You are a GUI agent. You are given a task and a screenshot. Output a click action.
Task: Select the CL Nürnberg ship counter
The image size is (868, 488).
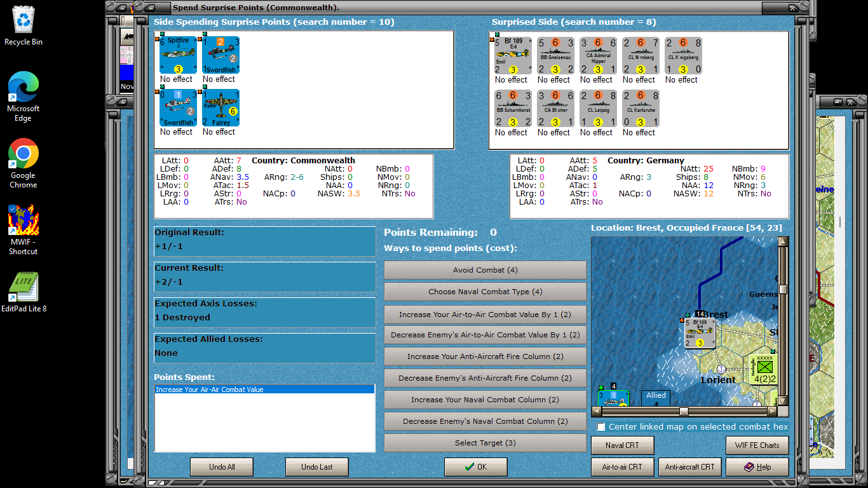tap(641, 56)
